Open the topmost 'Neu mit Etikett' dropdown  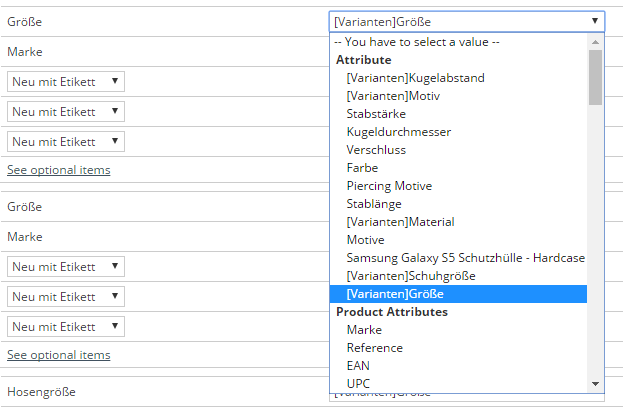point(66,81)
